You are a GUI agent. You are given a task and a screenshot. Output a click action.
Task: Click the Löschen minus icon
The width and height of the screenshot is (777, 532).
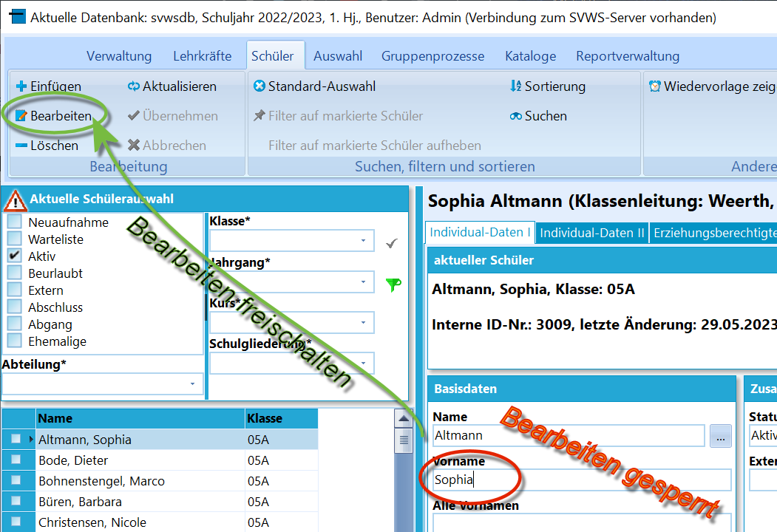click(21, 146)
